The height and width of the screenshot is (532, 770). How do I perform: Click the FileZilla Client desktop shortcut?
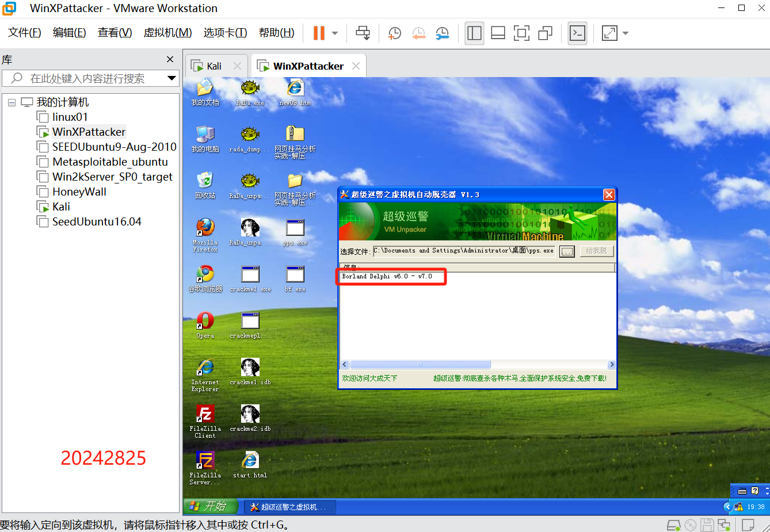tap(205, 422)
